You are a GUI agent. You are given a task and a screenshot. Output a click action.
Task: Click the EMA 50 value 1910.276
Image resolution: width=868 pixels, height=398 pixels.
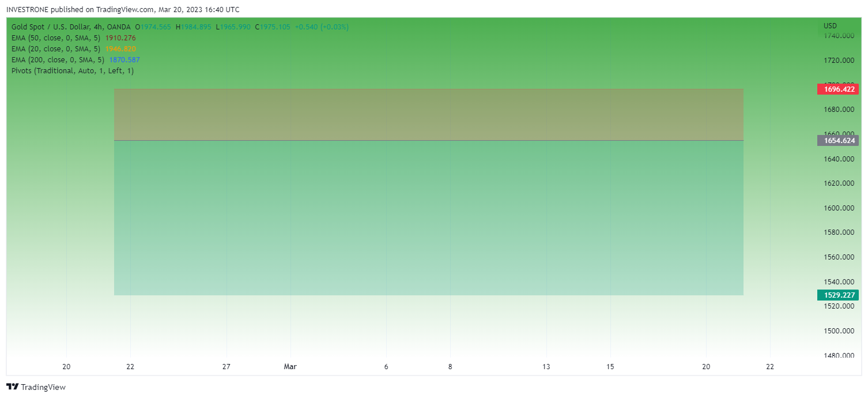coord(120,37)
